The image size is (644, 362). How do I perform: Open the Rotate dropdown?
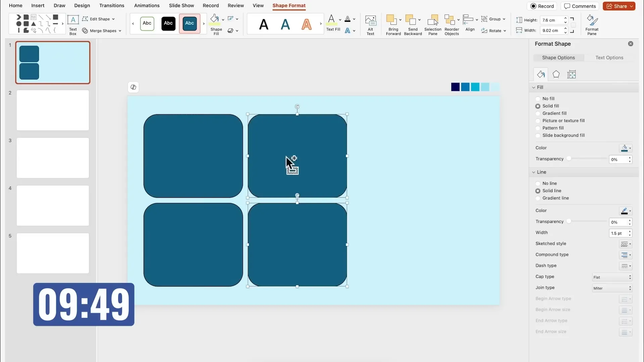(493, 31)
